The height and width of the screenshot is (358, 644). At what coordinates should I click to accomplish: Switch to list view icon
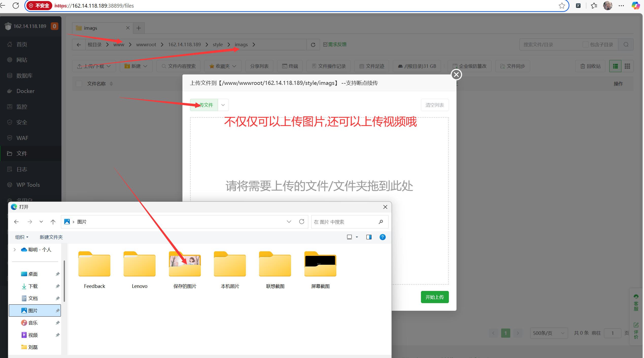[615, 66]
